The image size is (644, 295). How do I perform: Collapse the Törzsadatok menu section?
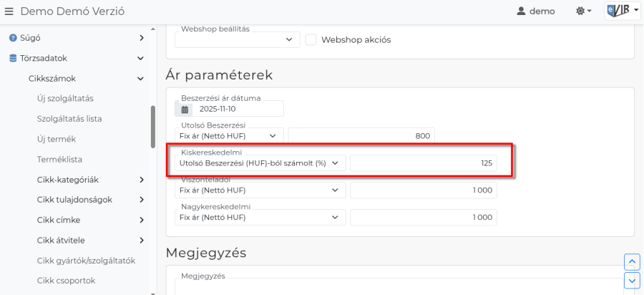142,58
